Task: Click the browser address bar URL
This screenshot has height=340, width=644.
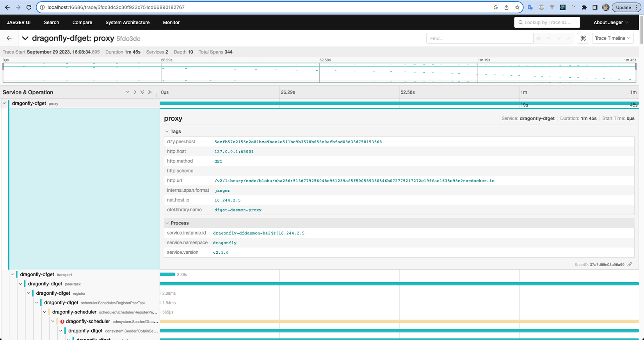Action: [x=116, y=7]
